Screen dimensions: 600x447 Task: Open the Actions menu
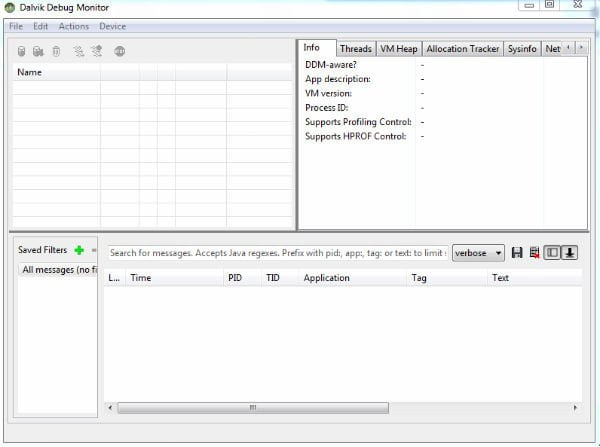[73, 26]
